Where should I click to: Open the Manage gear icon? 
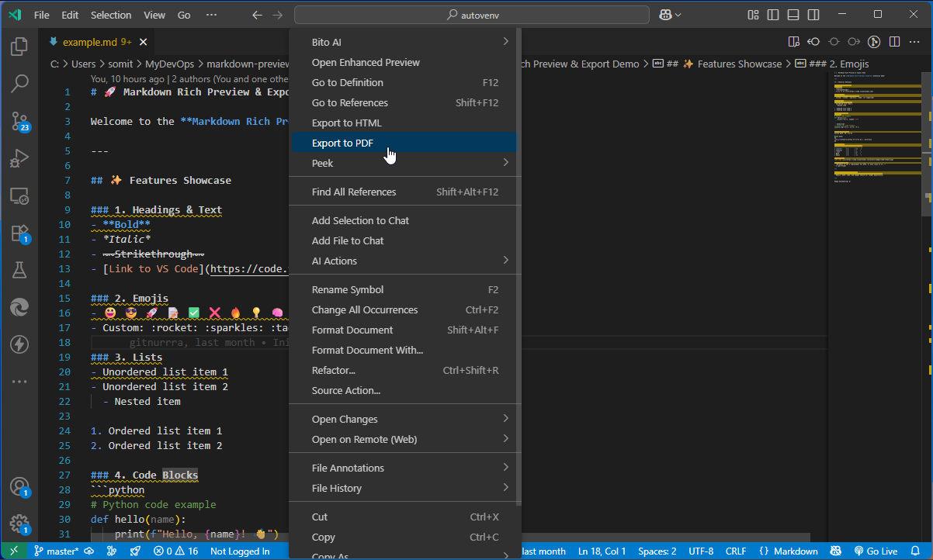coord(19,524)
